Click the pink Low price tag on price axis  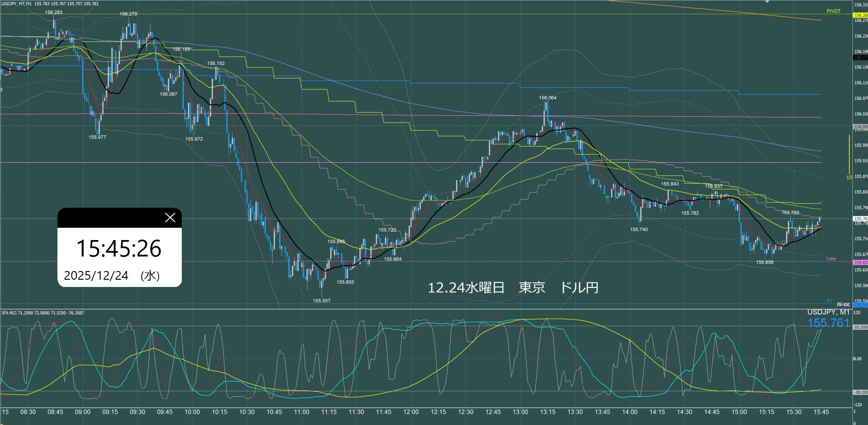coord(860,262)
